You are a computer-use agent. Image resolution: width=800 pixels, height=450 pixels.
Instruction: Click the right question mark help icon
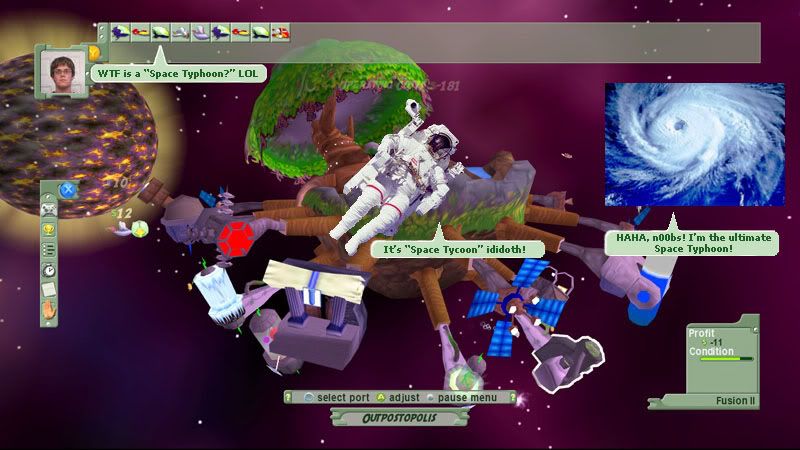click(x=512, y=397)
